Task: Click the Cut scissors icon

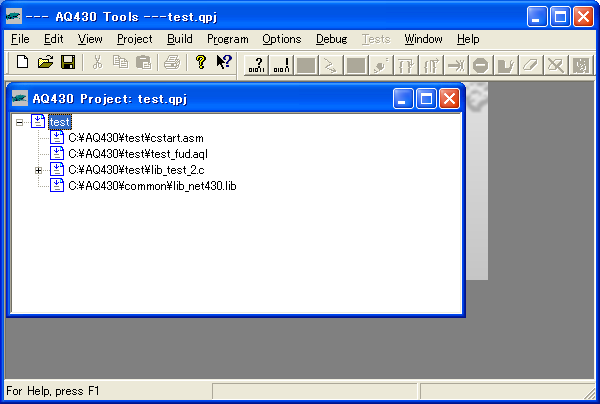Action: click(98, 62)
